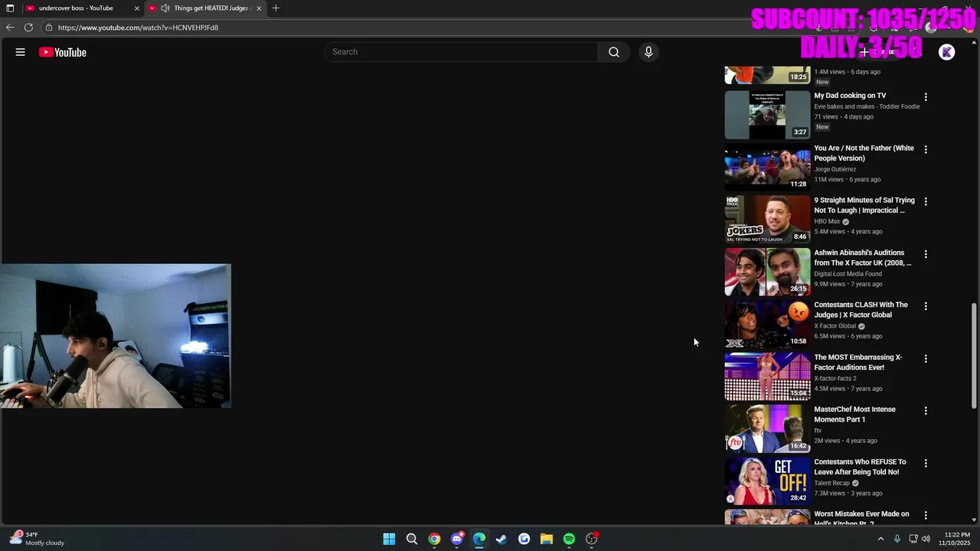This screenshot has height=551, width=980.
Task: Visit the 'Talent Recap' channel name
Action: point(831,483)
